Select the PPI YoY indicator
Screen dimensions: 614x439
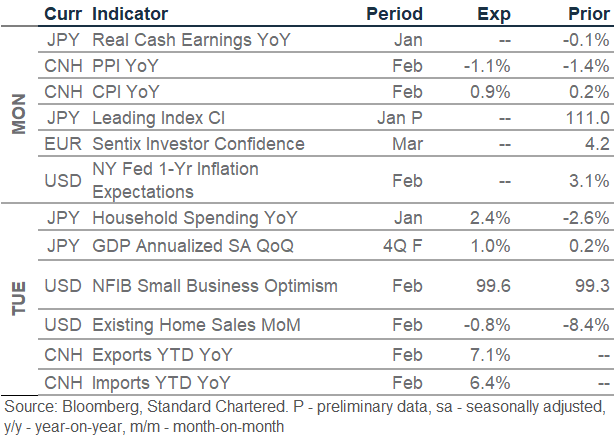[126, 66]
